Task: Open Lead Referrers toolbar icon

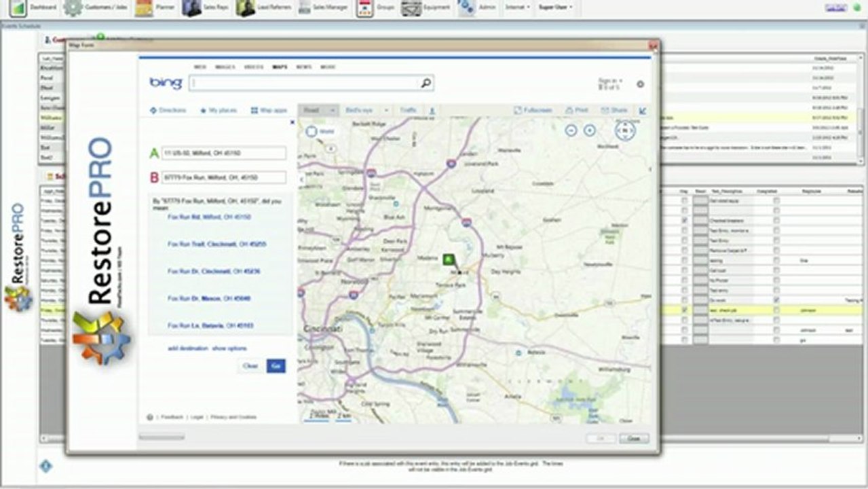Action: click(246, 8)
